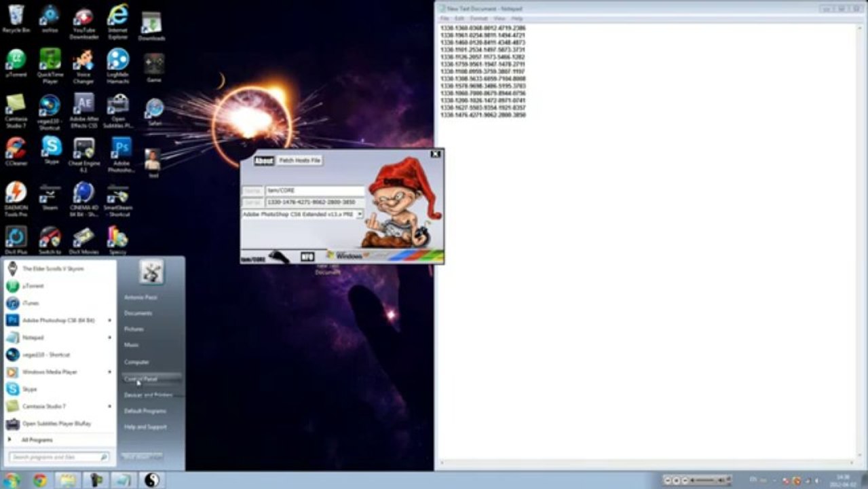The image size is (868, 489).
Task: Click Notepad's vertical scrollbar up arrow
Action: tap(861, 26)
